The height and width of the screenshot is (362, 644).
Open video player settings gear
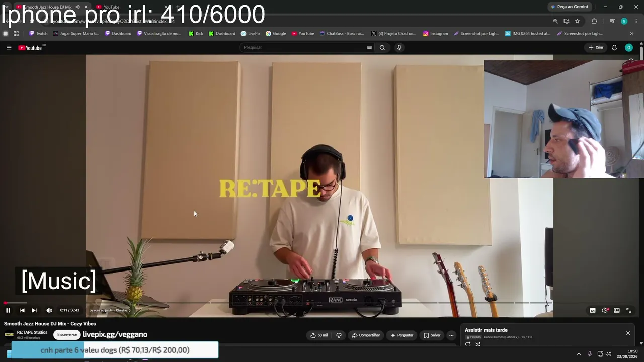[x=605, y=310]
